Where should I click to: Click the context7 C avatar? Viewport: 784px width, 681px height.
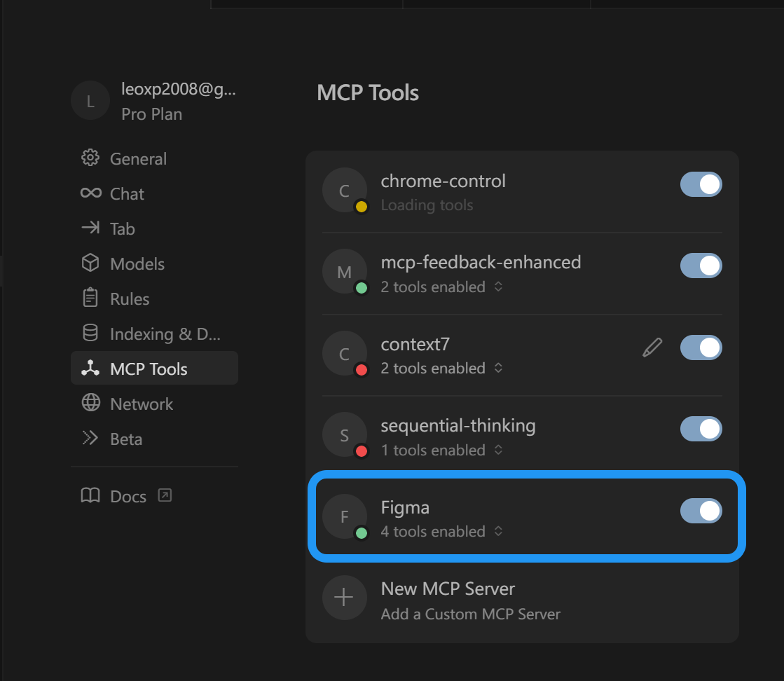344,354
